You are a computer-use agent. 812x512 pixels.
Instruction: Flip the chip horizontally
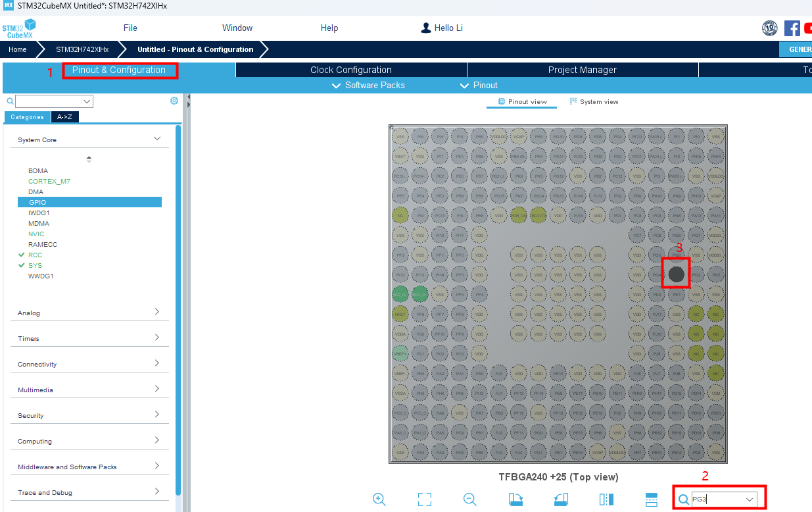click(606, 499)
